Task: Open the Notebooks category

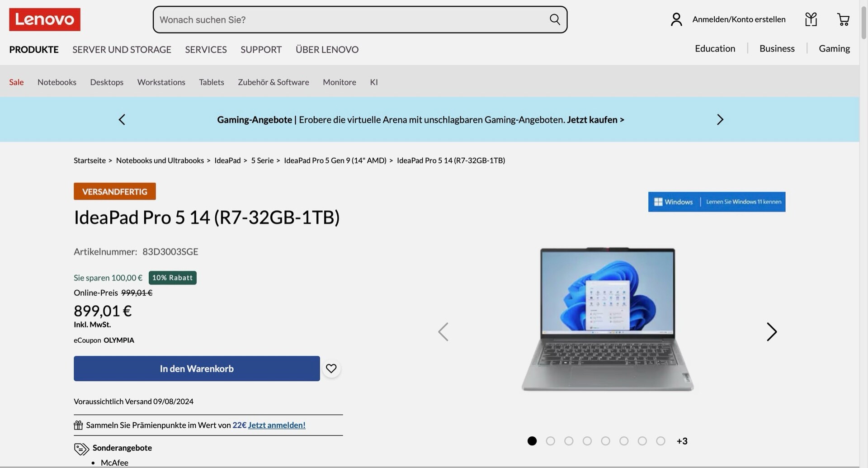Action: [x=57, y=82]
